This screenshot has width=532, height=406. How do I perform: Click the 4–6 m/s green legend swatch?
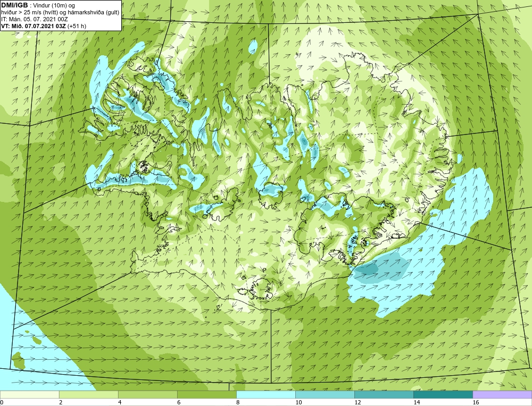pyautogui.click(x=147, y=394)
